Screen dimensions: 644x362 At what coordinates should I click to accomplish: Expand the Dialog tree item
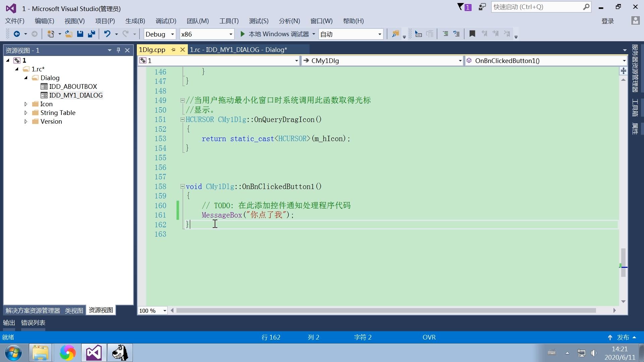coord(25,77)
